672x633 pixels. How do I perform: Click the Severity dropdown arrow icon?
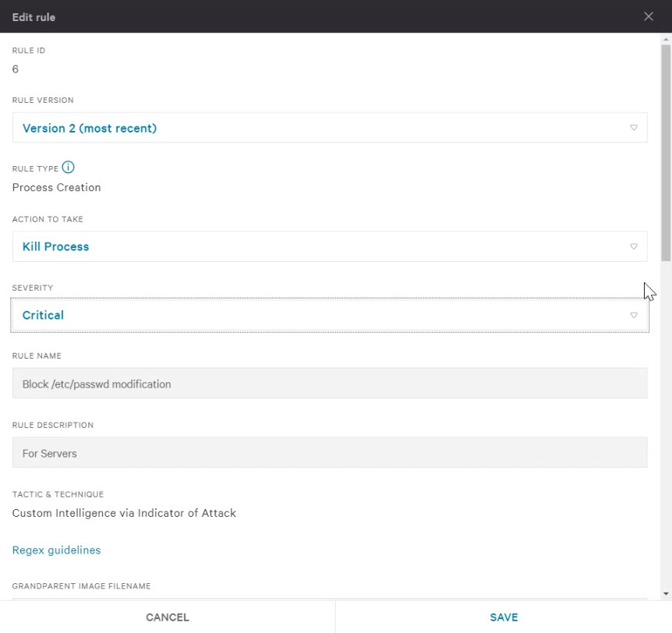coord(634,315)
